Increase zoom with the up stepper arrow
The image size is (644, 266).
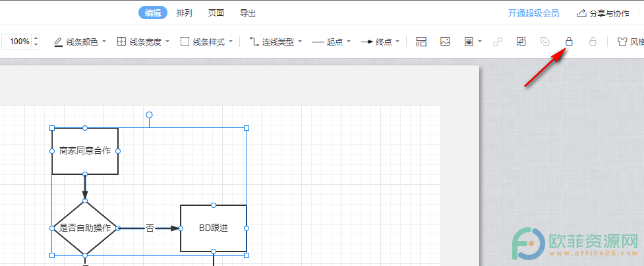(36, 38)
